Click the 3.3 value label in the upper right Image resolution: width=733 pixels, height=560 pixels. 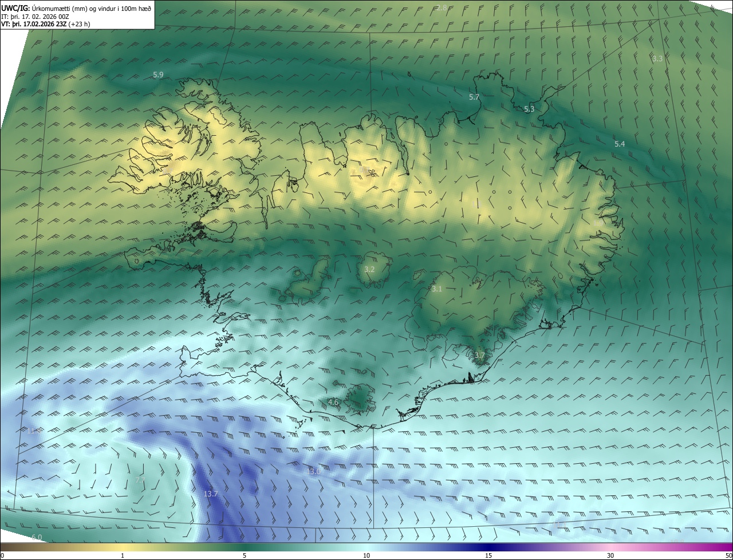(657, 58)
